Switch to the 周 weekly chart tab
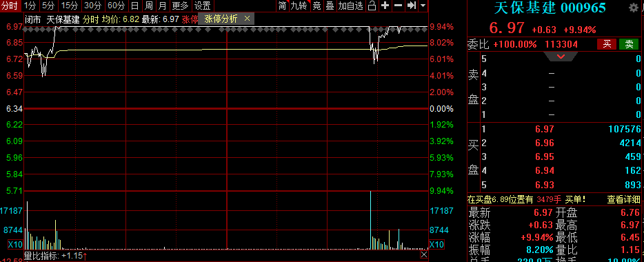Image resolution: width=644 pixels, height=262 pixels. click(149, 6)
